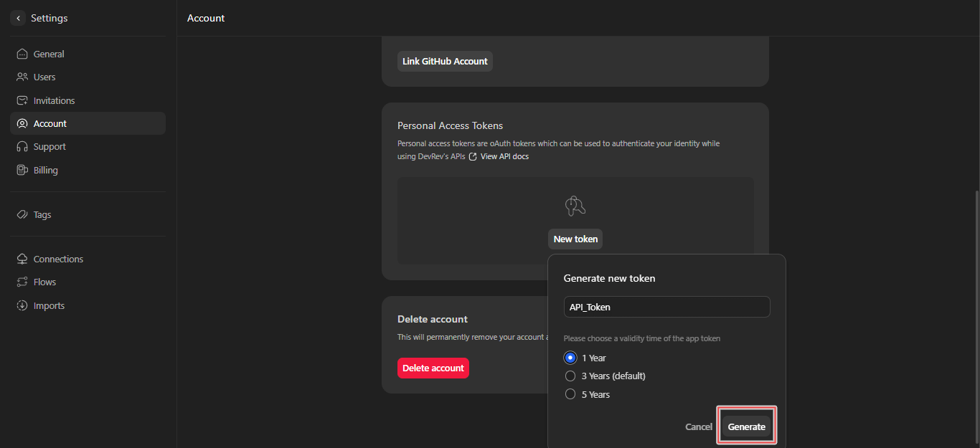Select the 5 Years validity radio
This screenshot has width=980, height=448.
tap(570, 394)
